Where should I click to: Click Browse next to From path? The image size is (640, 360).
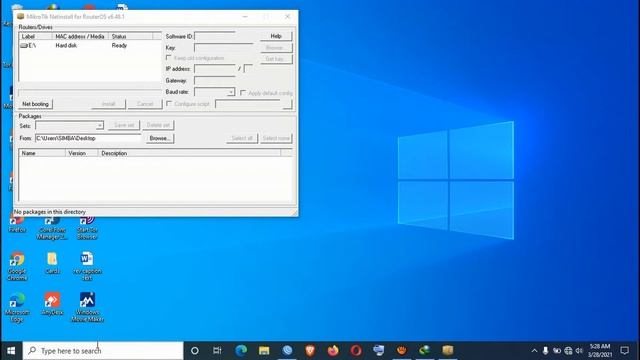(160, 138)
